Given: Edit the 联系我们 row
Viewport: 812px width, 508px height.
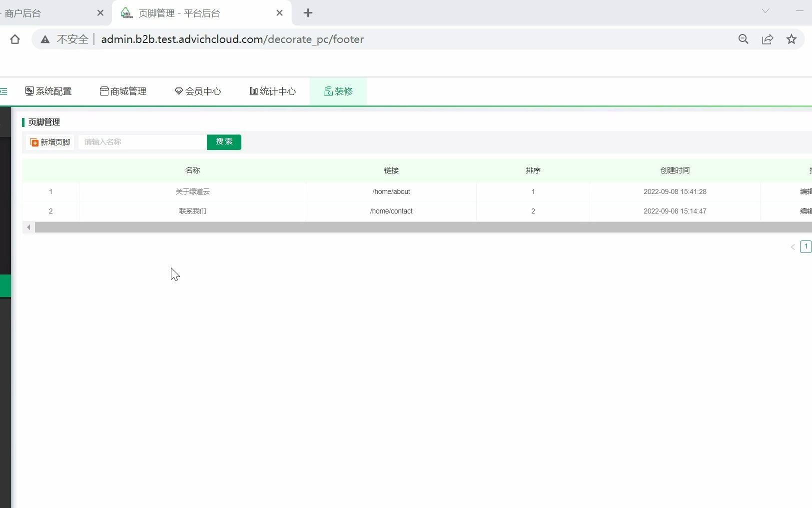Looking at the screenshot, I should (806, 211).
